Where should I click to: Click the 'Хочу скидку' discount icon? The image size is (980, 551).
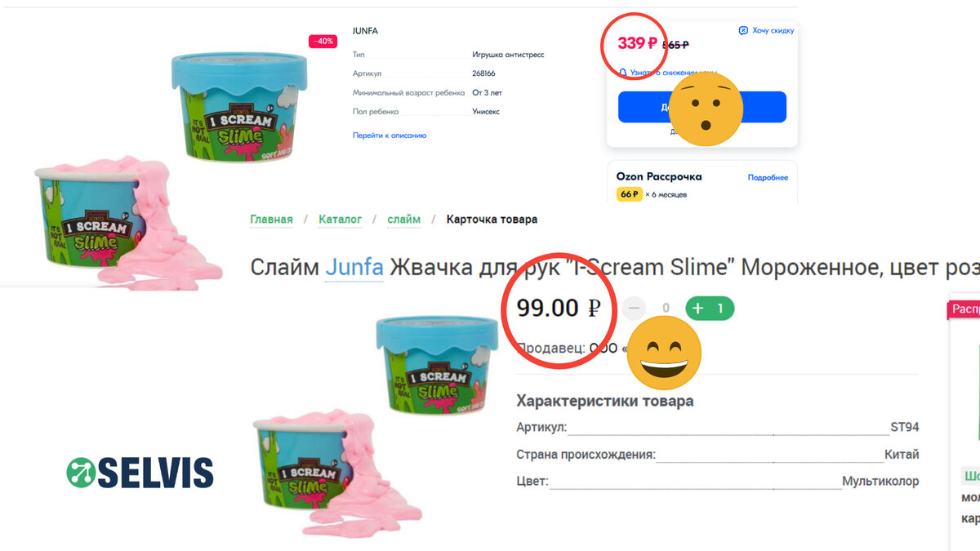[743, 31]
